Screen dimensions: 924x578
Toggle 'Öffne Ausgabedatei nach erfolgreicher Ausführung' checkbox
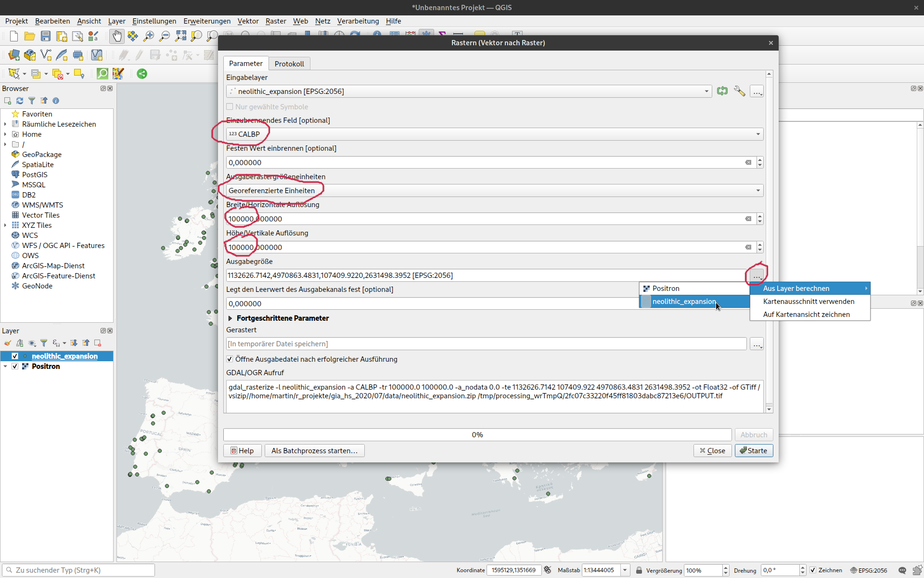230,359
